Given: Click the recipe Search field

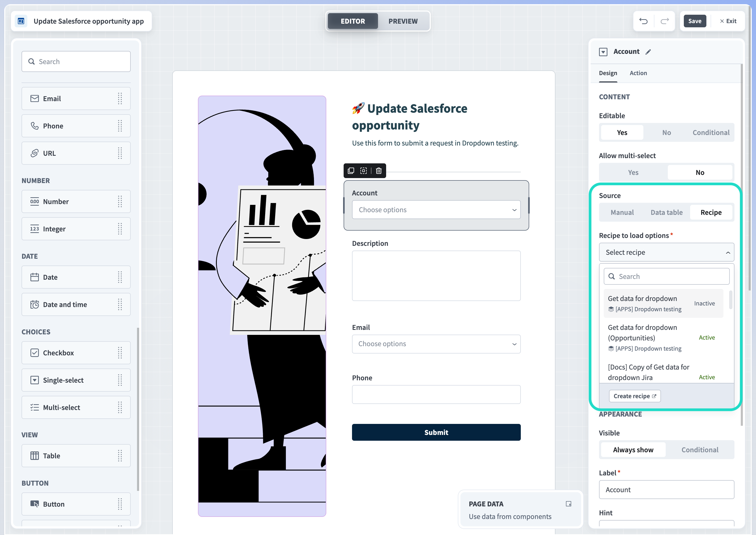Looking at the screenshot, I should [x=666, y=276].
